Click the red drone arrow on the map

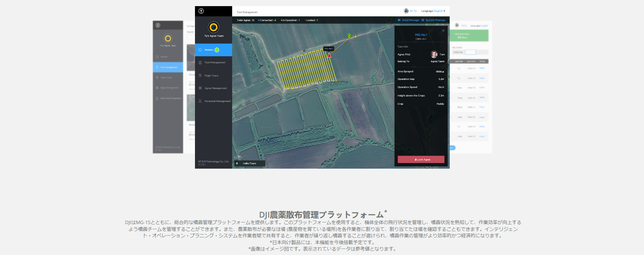pyautogui.click(x=329, y=55)
